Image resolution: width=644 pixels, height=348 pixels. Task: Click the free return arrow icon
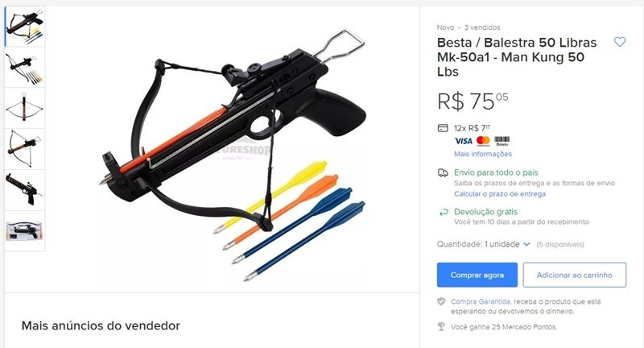point(444,213)
